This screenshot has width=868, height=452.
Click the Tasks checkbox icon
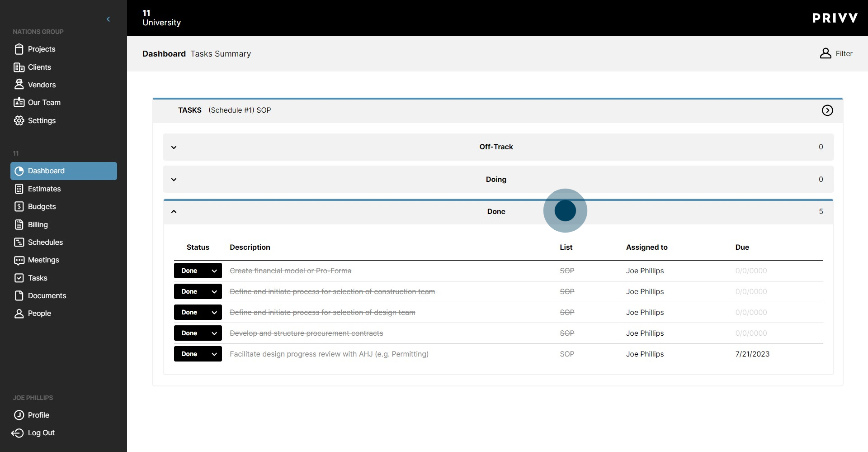click(x=19, y=278)
